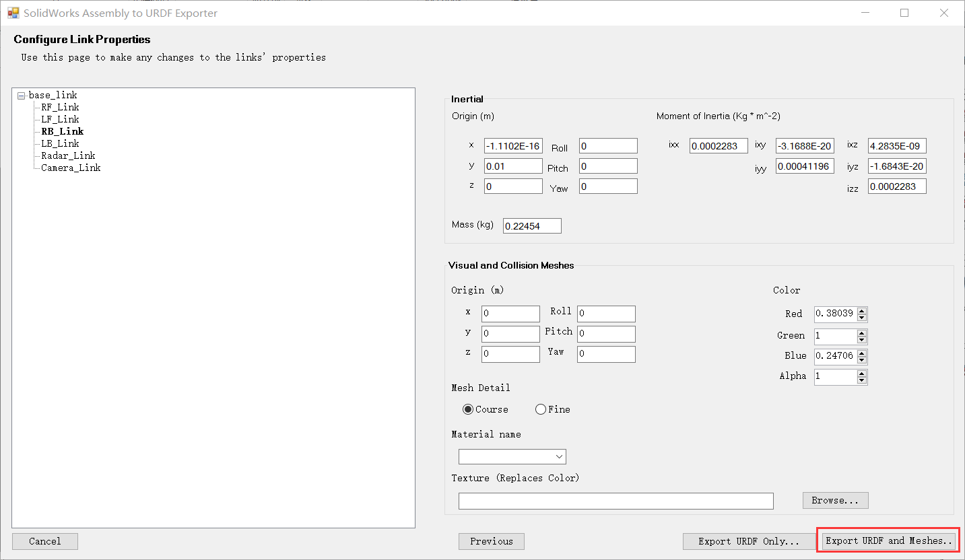Click the Export URDF Only button
The height and width of the screenshot is (560, 965).
(x=748, y=541)
